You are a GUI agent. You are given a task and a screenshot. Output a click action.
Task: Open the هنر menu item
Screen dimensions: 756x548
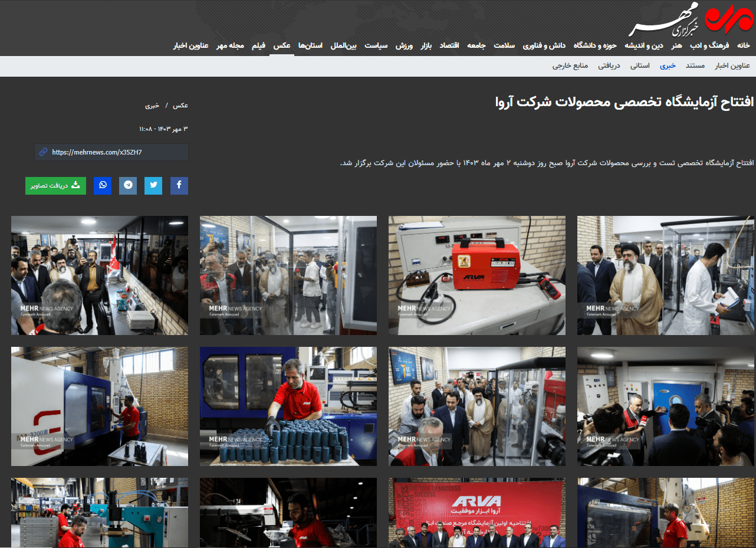coord(677,45)
